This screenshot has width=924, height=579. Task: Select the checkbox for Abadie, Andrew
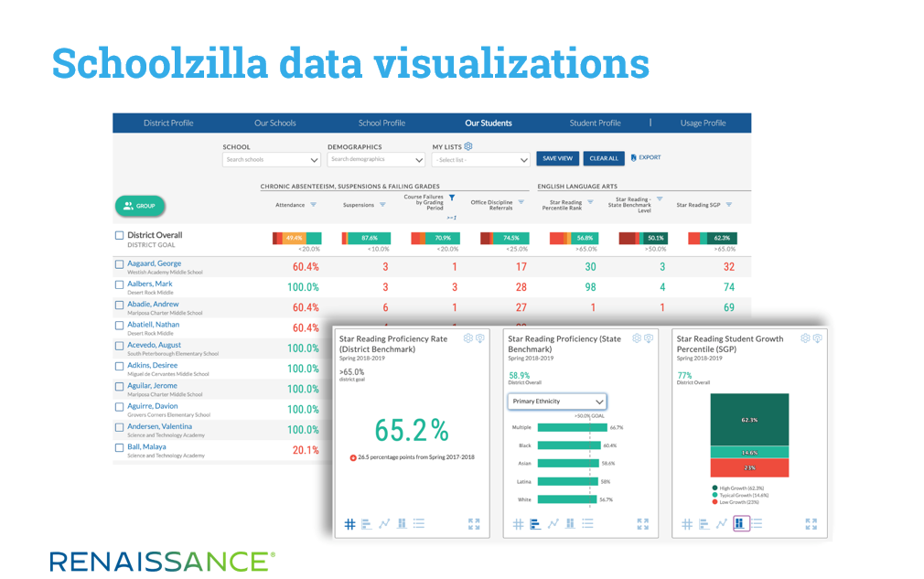(x=120, y=306)
